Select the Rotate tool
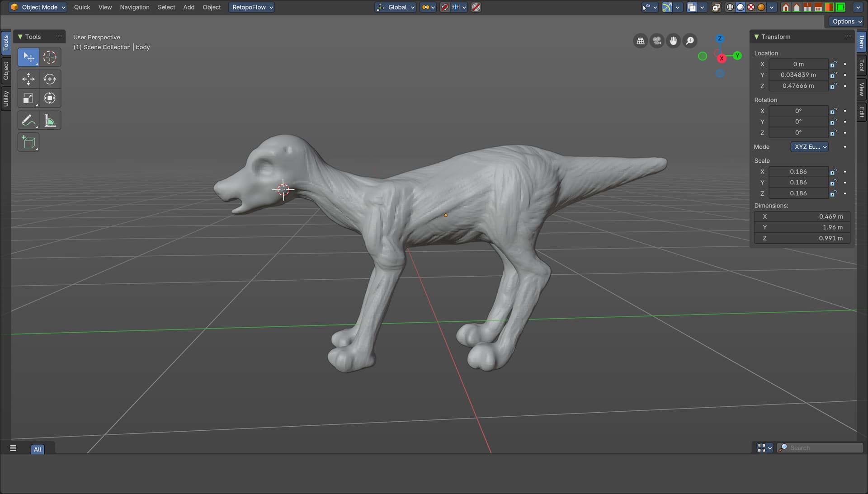 [x=50, y=79]
